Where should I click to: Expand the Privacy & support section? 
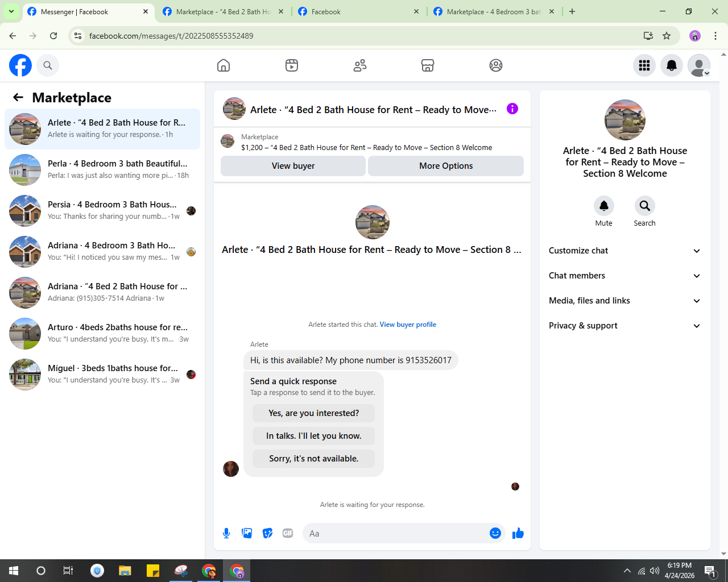point(625,326)
